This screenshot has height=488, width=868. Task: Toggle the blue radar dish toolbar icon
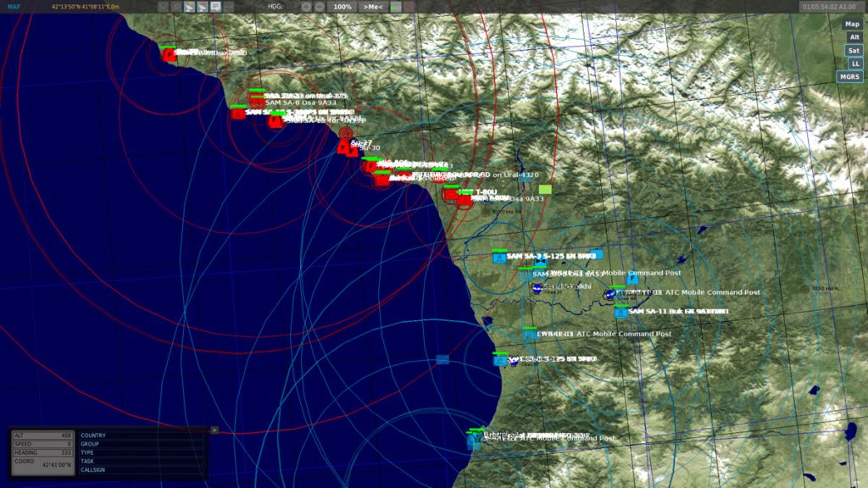coord(189,7)
